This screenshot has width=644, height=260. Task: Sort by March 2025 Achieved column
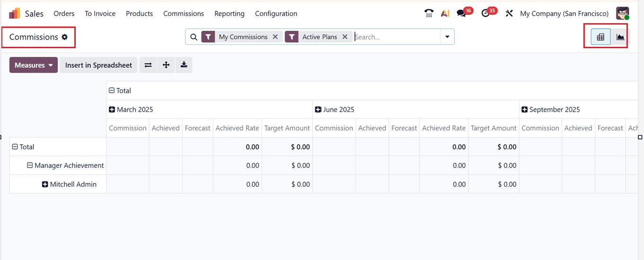166,128
